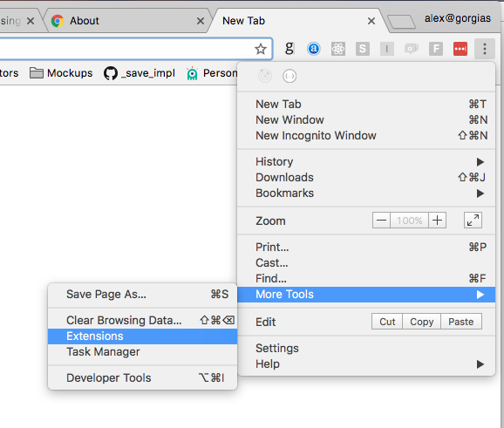Click the three-dot Chrome menu button
This screenshot has width=504, height=428.
tap(485, 49)
